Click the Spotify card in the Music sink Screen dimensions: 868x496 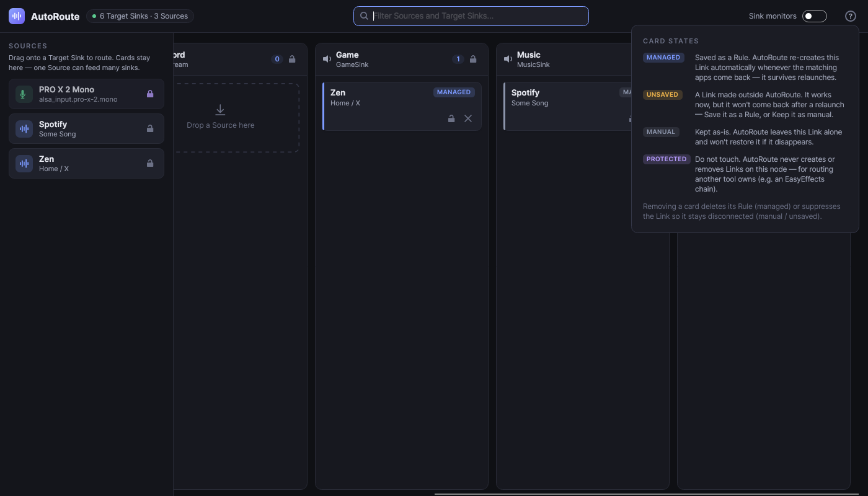click(567, 107)
